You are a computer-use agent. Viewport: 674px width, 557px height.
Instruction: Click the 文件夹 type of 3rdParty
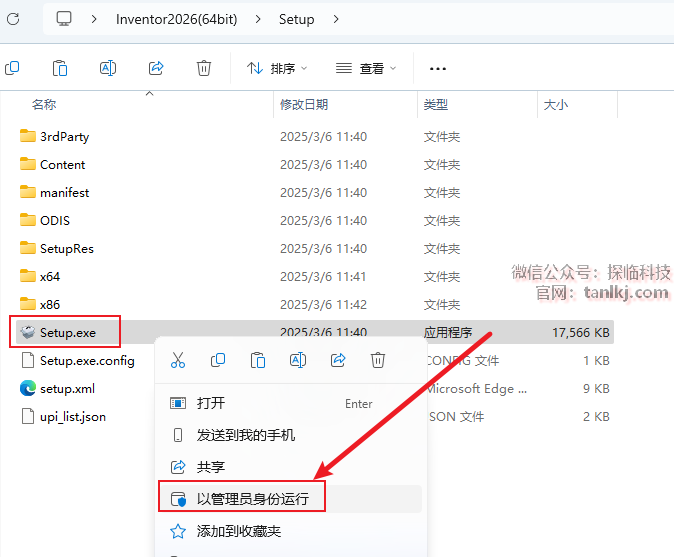pyautogui.click(x=442, y=137)
